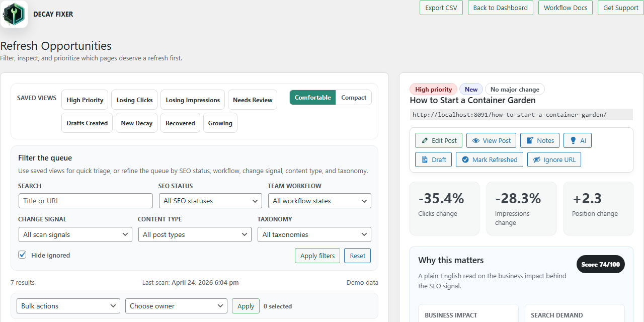This screenshot has width=644, height=322.
Task: Select the Losing Clicks saved view
Action: (x=134, y=100)
